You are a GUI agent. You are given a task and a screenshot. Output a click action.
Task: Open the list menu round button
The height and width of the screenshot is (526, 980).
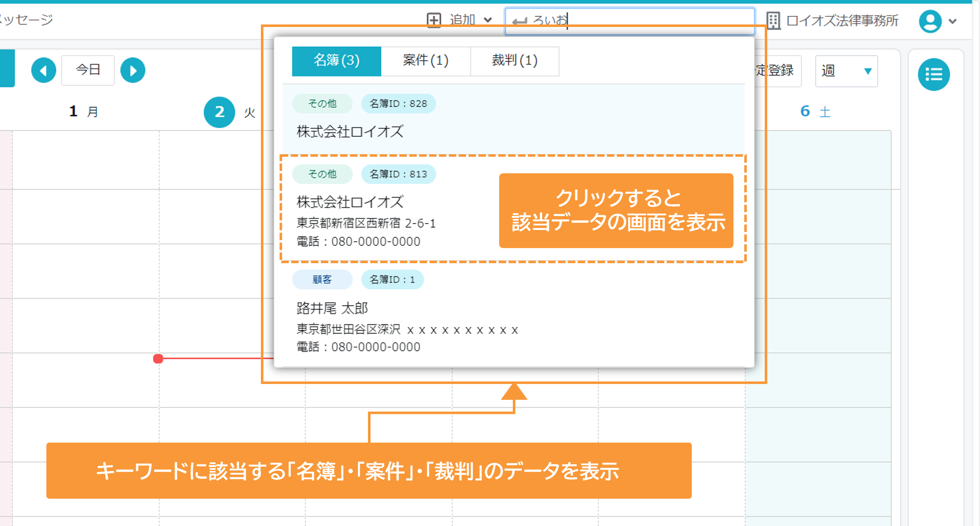coord(933,74)
